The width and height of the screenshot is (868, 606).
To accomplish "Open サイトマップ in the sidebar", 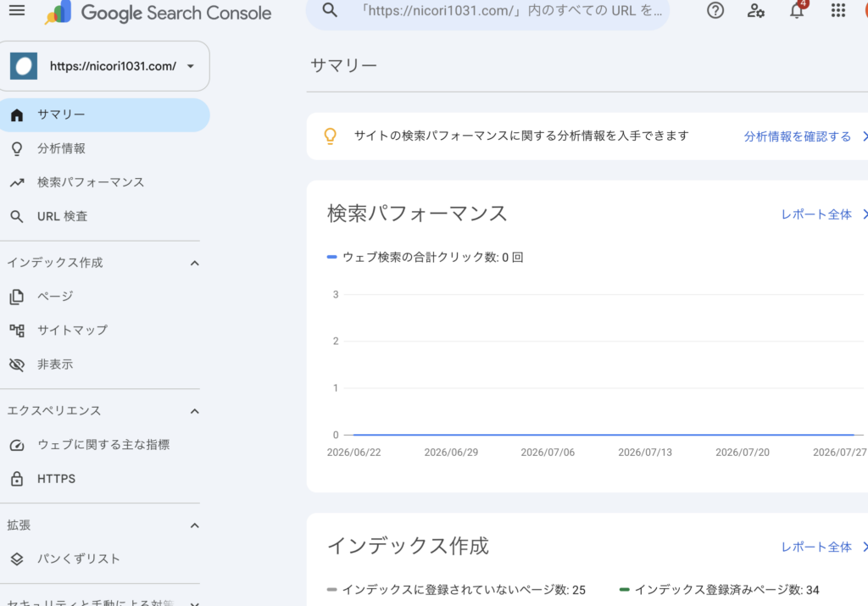I will point(73,331).
